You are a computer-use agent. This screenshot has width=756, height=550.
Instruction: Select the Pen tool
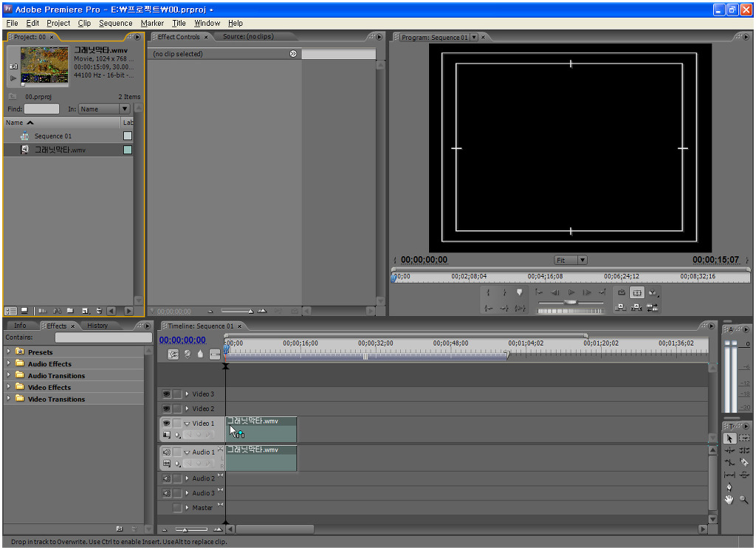point(729,487)
